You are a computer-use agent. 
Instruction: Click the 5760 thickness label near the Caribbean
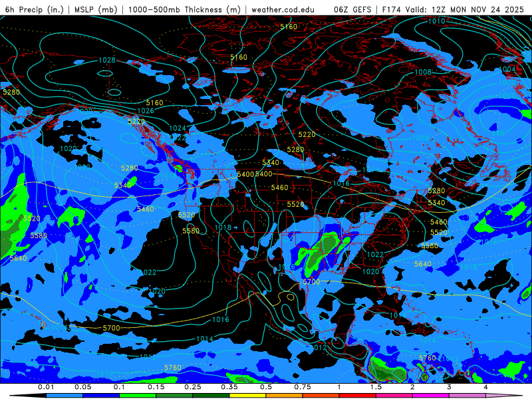pos(427,358)
